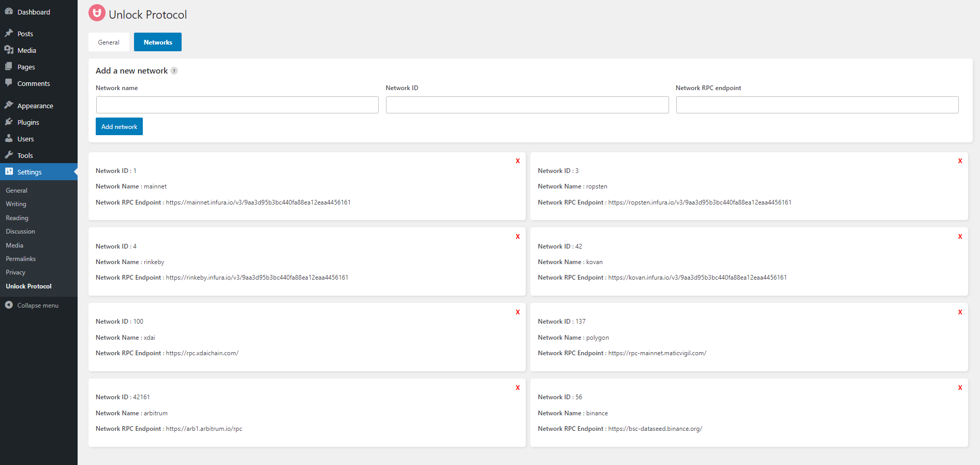The width and height of the screenshot is (980, 465).
Task: Click the Plugins plug icon
Action: tap(9, 122)
